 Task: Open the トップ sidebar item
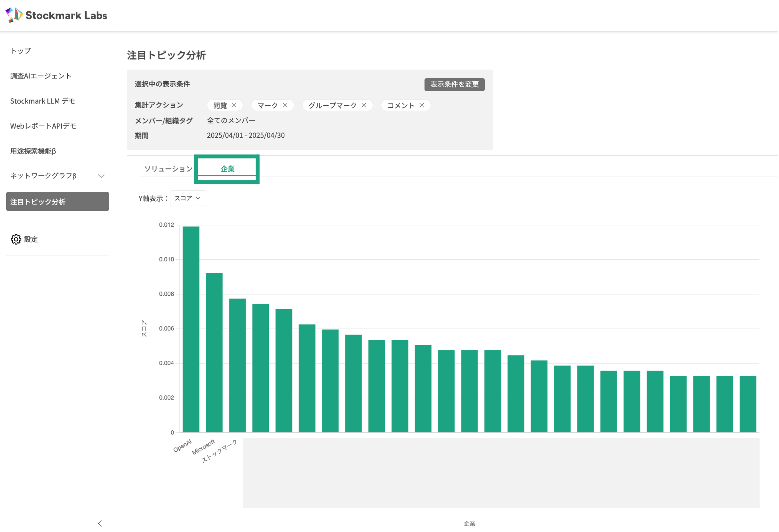(21, 51)
